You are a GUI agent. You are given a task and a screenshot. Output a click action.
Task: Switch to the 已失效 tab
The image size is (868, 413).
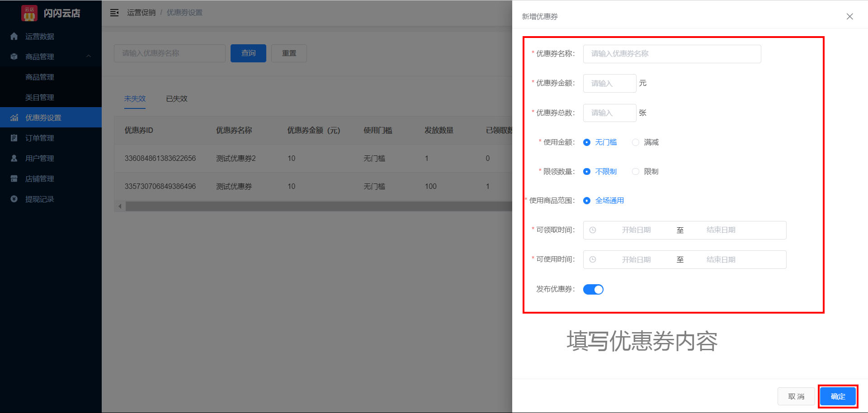(176, 99)
